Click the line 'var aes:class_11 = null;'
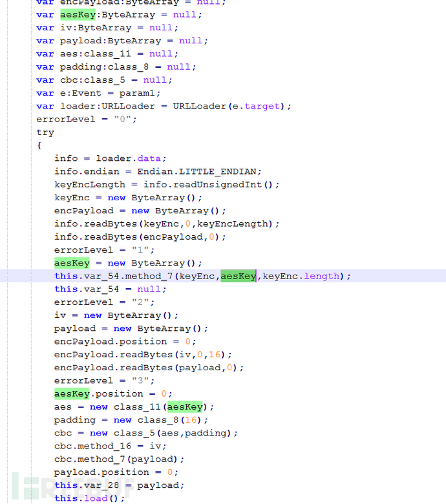Viewport: 446px width, 504px height. [x=107, y=54]
